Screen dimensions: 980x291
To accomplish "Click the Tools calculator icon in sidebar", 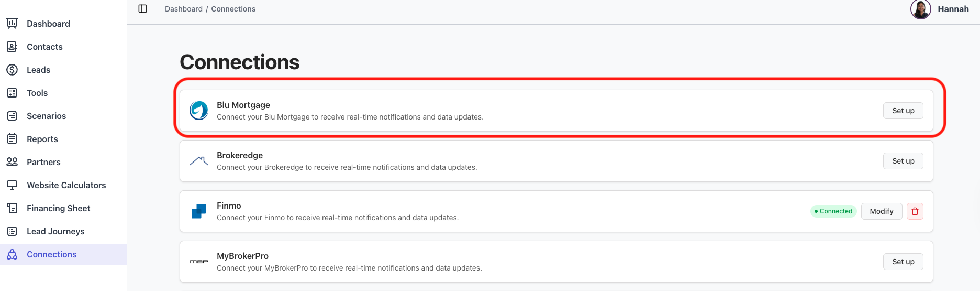I will [12, 93].
